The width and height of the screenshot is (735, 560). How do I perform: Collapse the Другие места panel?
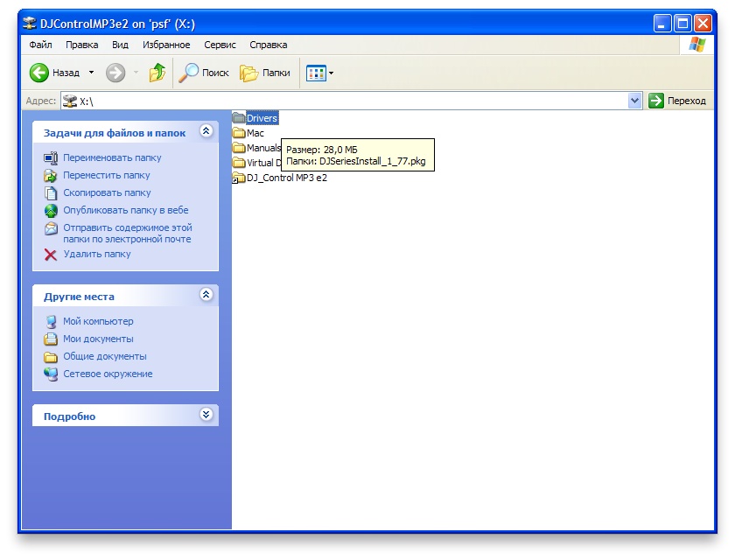(206, 294)
